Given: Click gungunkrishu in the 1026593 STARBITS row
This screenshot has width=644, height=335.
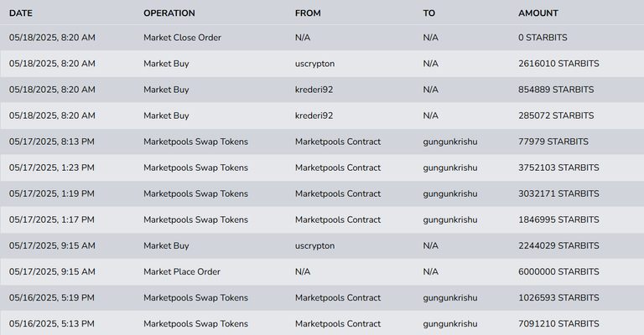Looking at the screenshot, I should (450, 297).
